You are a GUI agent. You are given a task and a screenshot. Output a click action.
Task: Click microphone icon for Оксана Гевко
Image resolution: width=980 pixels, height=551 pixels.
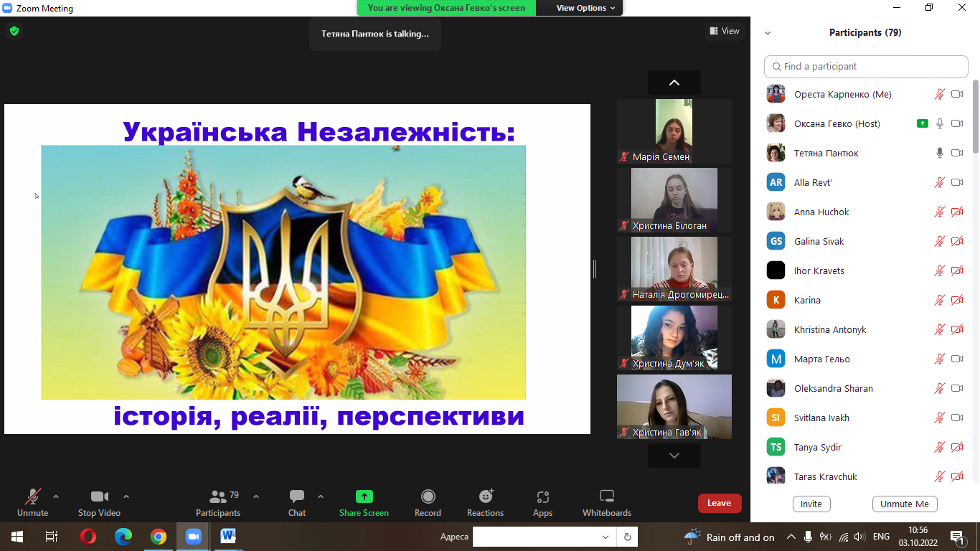tap(940, 123)
